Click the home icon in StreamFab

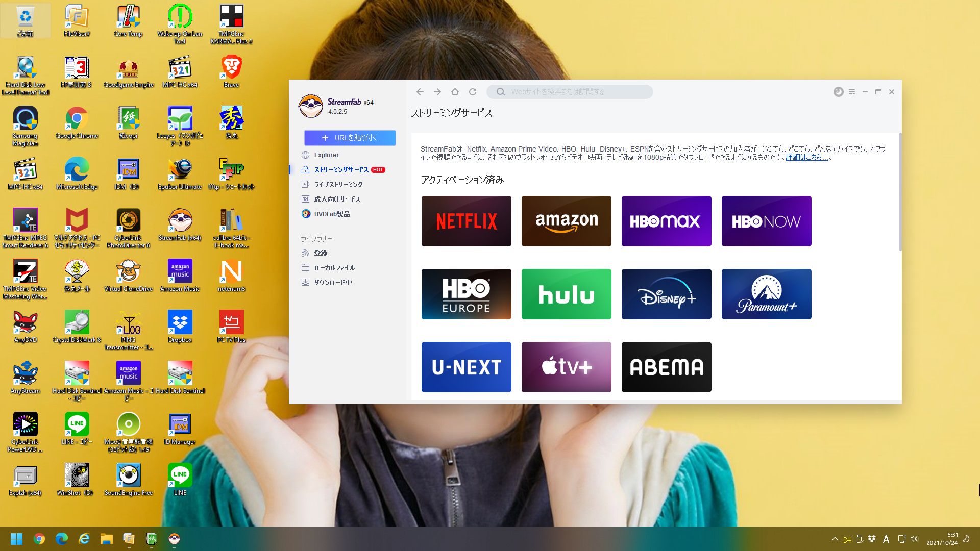pos(455,92)
